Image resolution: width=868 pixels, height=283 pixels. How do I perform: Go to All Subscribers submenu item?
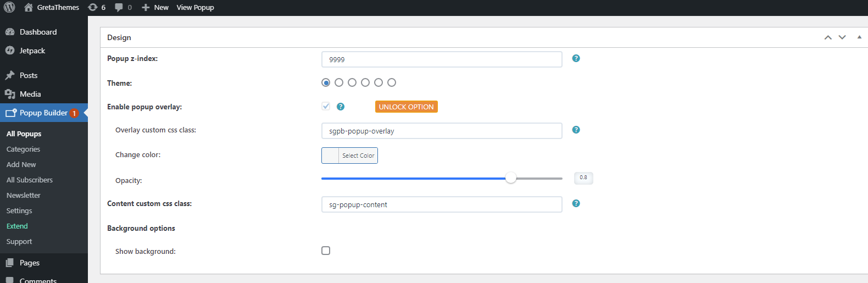click(x=30, y=180)
